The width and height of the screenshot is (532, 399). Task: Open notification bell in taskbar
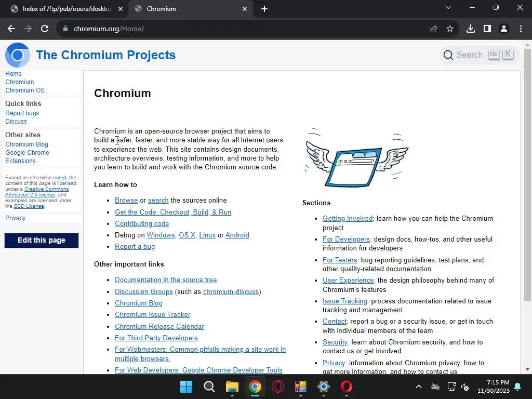coord(518,387)
